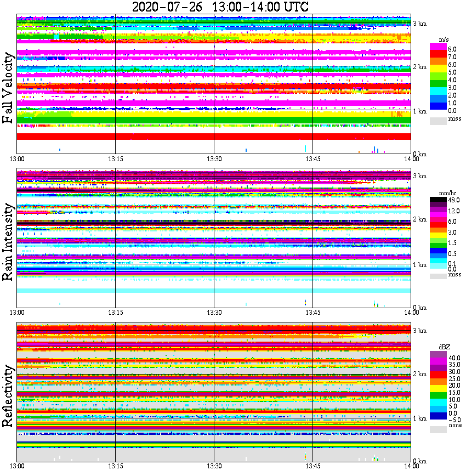Click the "3 km" label beside Rain Intensity
The height and width of the screenshot is (476, 466).
[419, 176]
